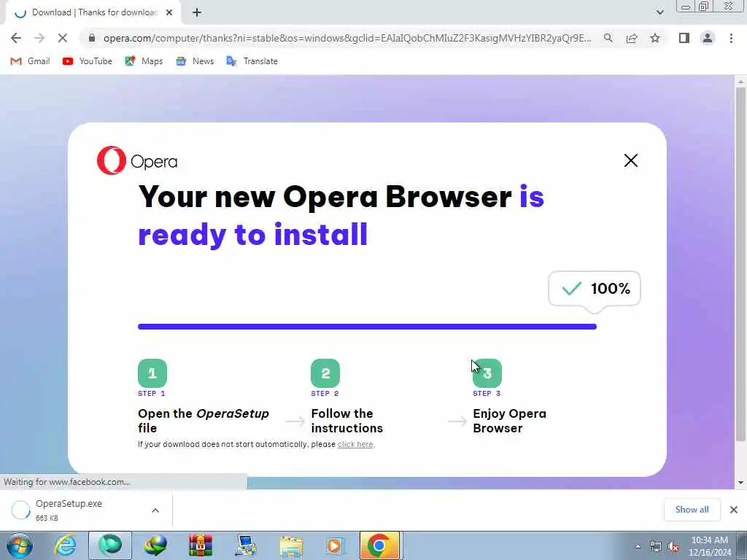This screenshot has height=560, width=747.
Task: Click the scrollbar down arrow
Action: 740,483
